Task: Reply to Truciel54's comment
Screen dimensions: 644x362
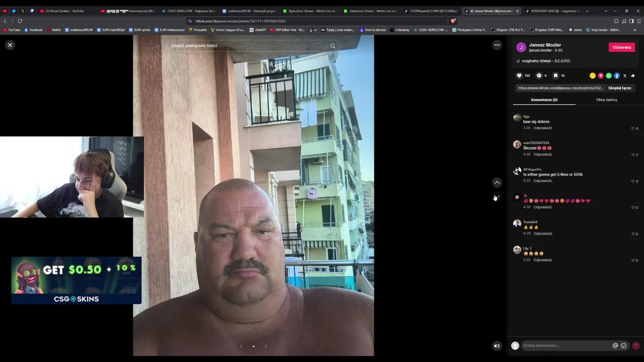Action: [543, 234]
